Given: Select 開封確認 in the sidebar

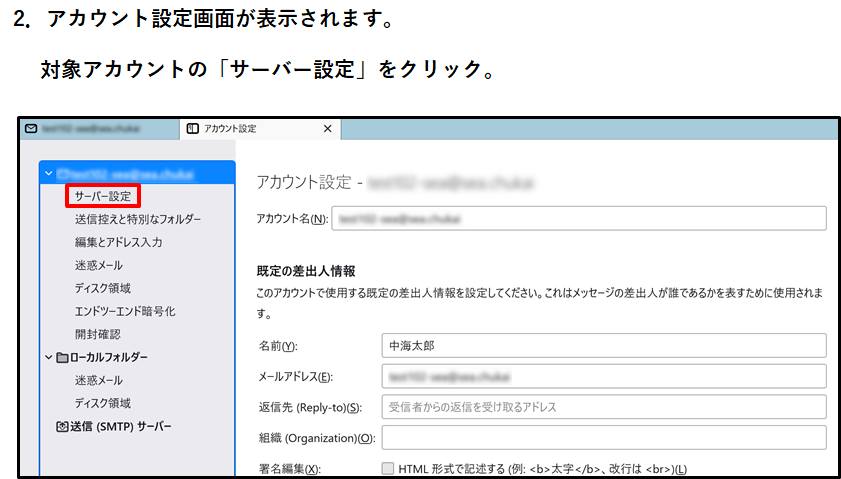Looking at the screenshot, I should tap(97, 334).
